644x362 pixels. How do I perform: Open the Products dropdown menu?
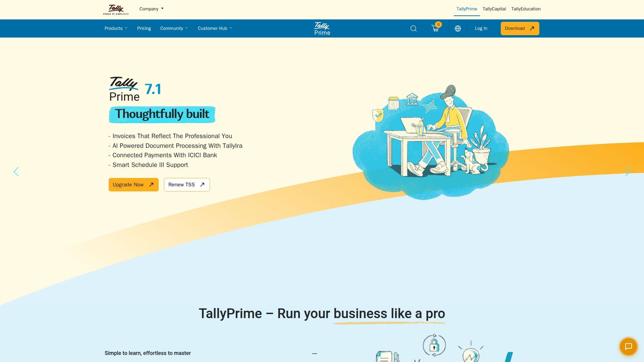116,28
